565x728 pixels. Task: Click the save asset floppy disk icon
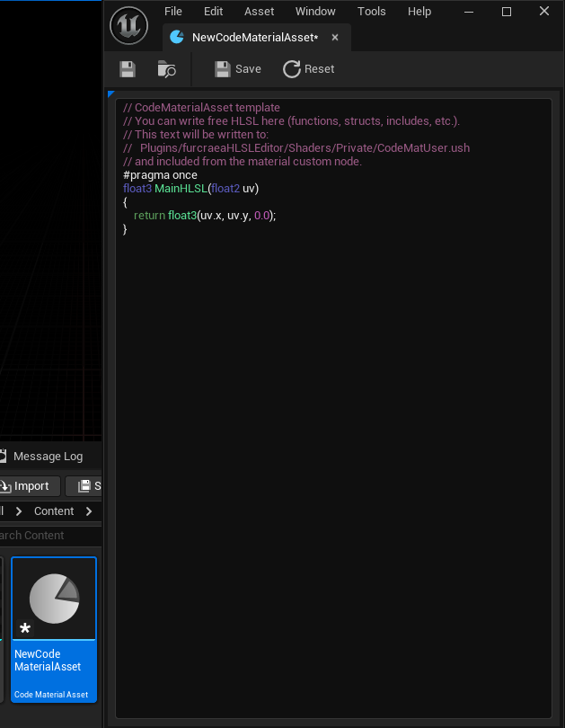128,69
